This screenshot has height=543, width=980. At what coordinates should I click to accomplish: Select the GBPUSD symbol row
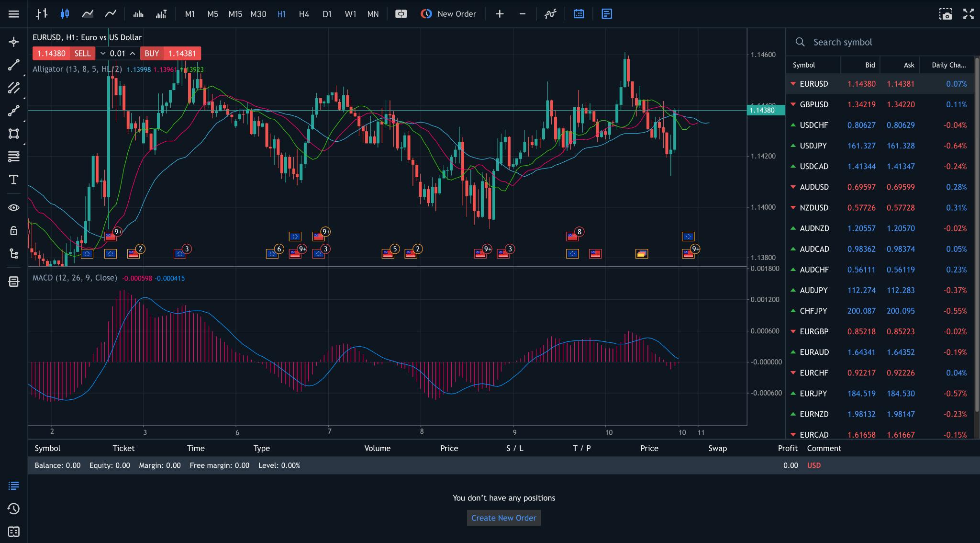click(880, 104)
